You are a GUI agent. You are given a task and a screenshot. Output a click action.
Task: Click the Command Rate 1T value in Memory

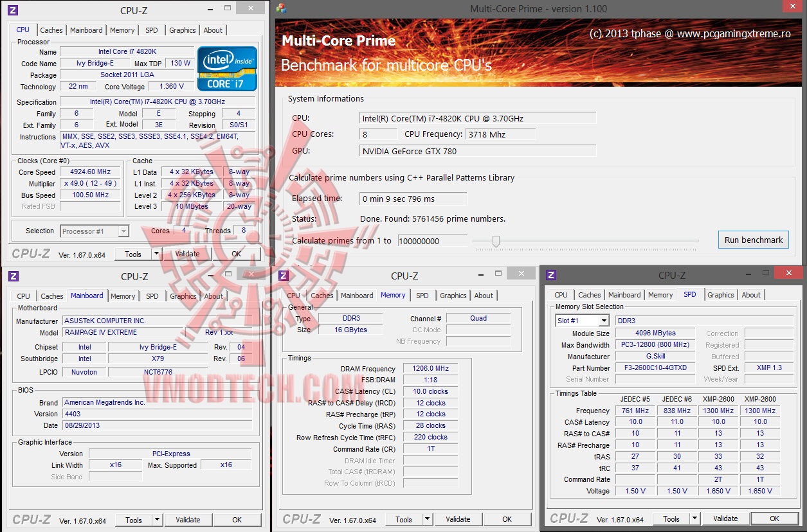tap(430, 449)
